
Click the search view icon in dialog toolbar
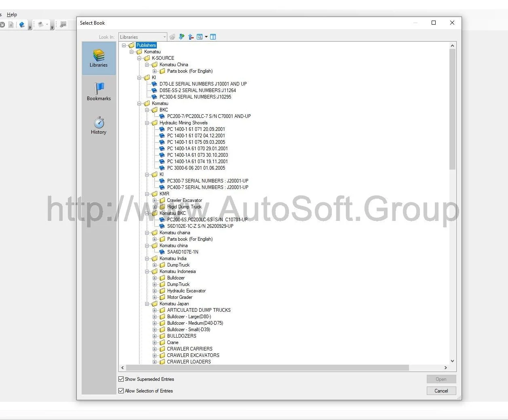200,37
